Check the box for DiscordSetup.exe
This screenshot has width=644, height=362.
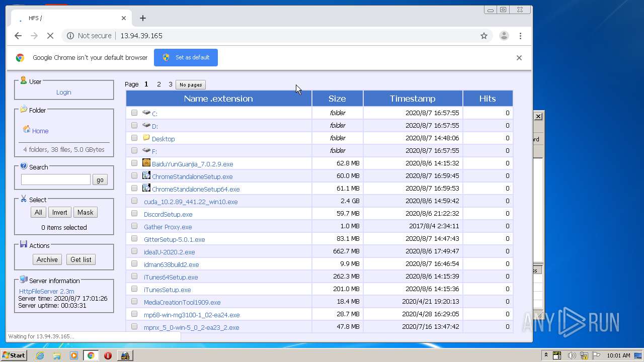click(x=134, y=213)
